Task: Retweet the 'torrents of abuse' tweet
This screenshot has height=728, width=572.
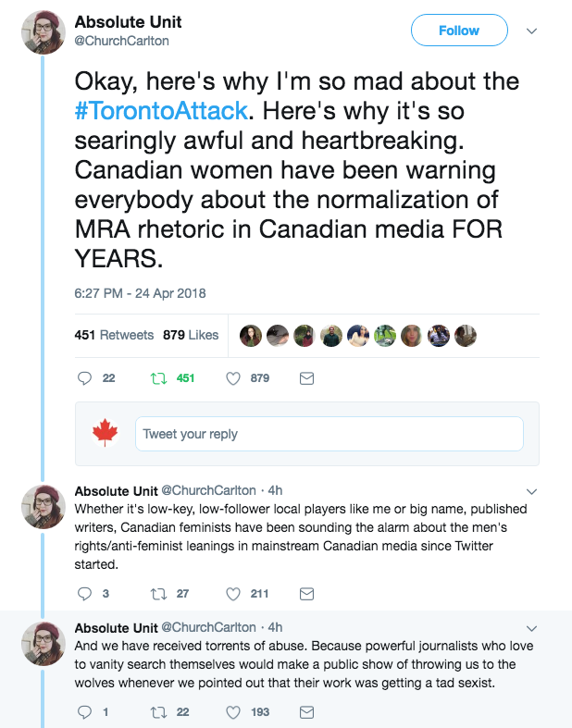Action: 159,711
